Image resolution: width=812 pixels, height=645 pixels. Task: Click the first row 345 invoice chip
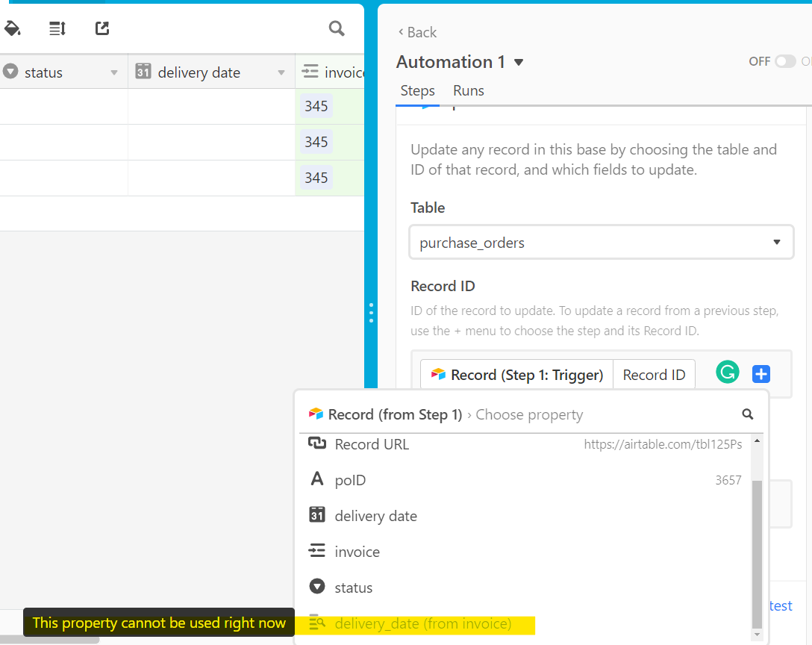tap(316, 106)
